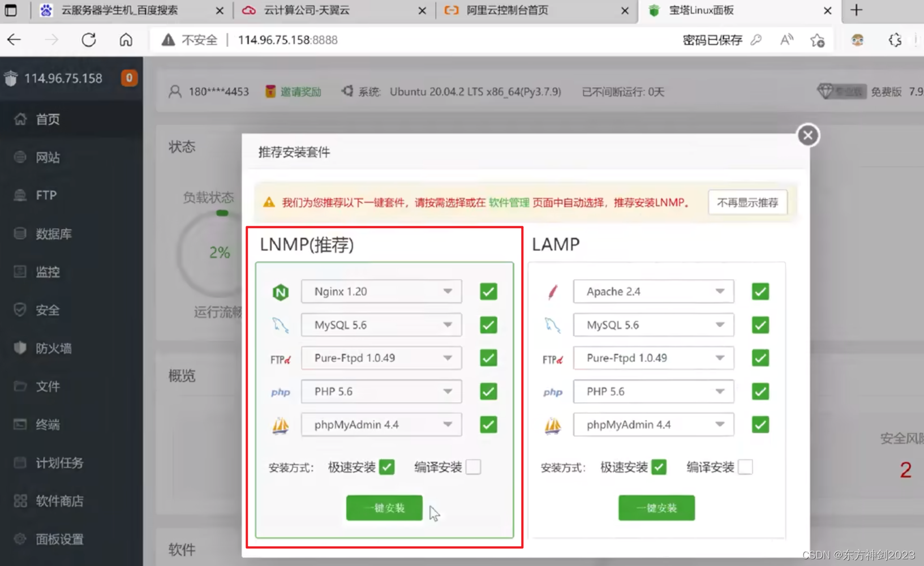
Task: Click the Nginx green N logo icon
Action: point(281,292)
